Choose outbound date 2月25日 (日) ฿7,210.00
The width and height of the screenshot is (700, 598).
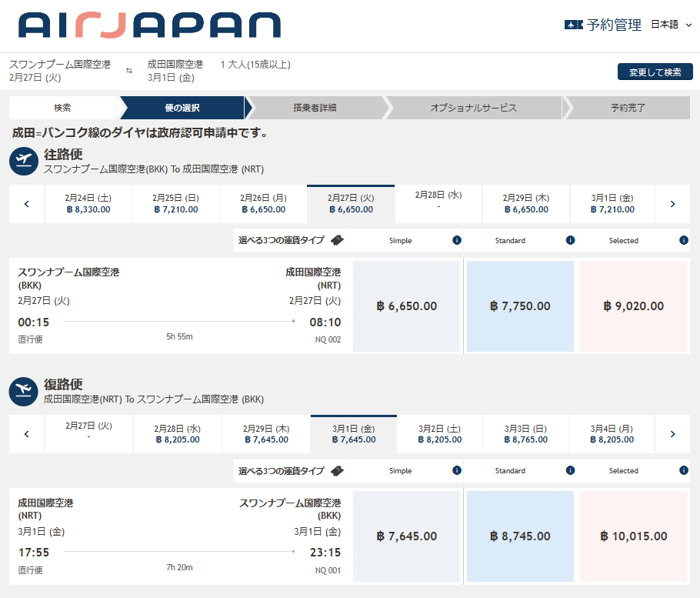176,204
